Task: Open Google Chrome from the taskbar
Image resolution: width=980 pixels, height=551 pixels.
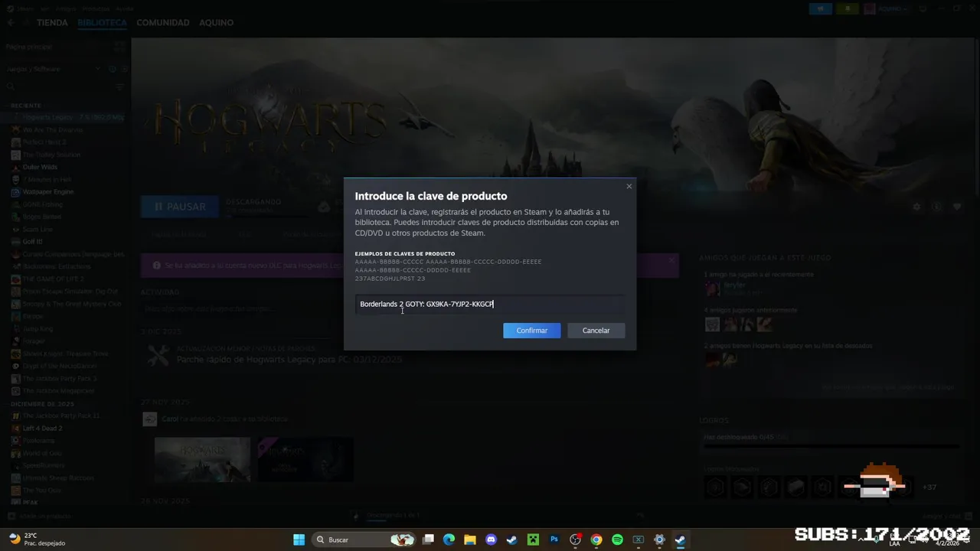Action: click(x=596, y=540)
